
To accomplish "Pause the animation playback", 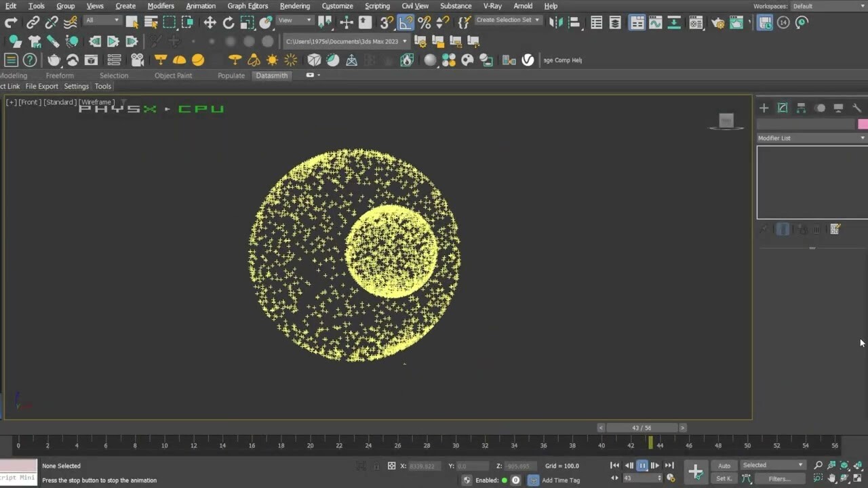I will [642, 466].
